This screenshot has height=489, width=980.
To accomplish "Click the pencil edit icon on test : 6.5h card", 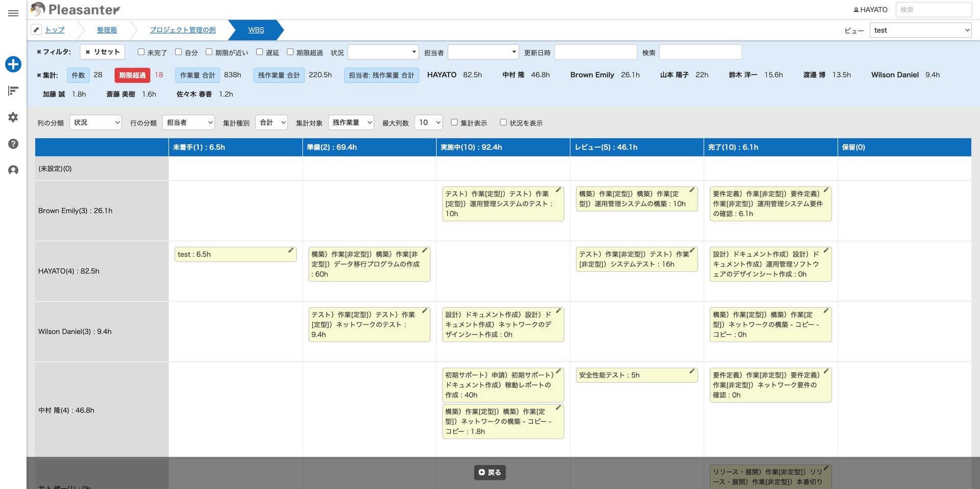I will pos(290,250).
